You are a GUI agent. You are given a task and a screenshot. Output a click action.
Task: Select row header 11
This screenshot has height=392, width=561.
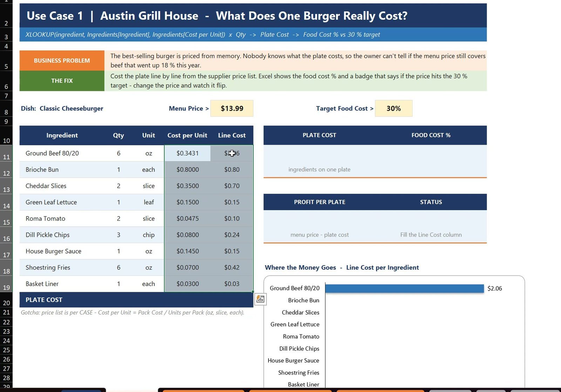pos(6,153)
